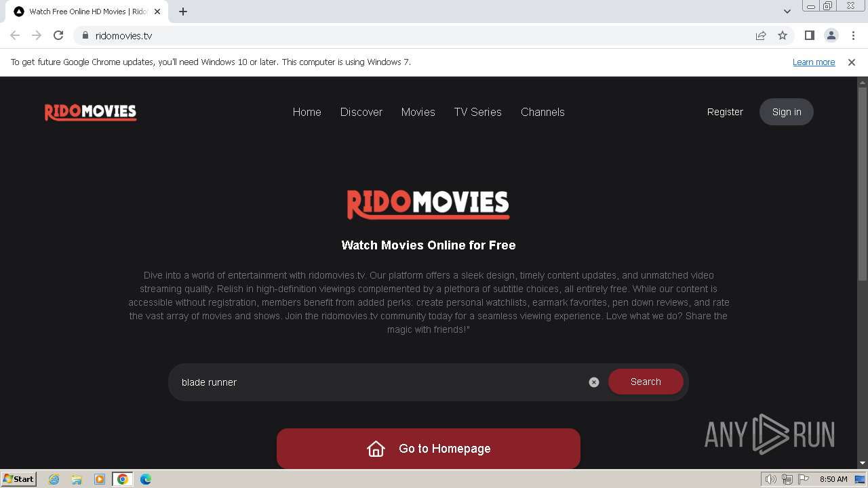868x488 pixels.
Task: Expand the tab search dropdown arrow
Action: (x=787, y=12)
